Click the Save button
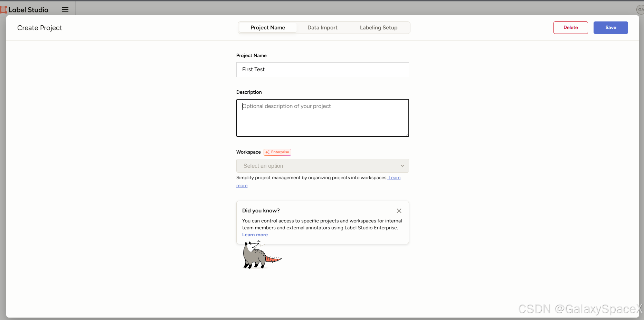 tap(611, 28)
